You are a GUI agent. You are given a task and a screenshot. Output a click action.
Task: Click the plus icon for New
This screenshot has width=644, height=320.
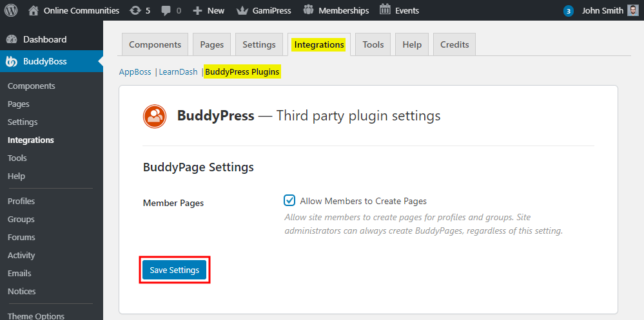197,11
